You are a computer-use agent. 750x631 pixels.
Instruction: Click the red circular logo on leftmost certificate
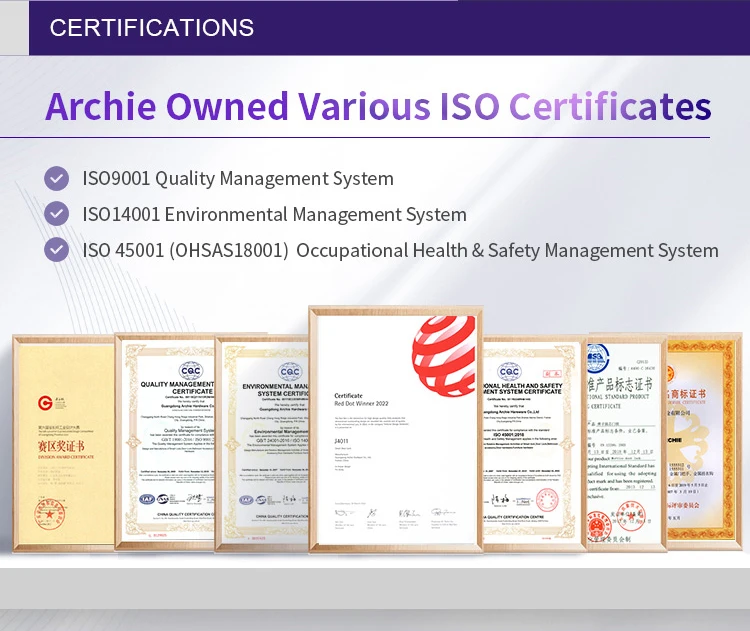point(45,403)
